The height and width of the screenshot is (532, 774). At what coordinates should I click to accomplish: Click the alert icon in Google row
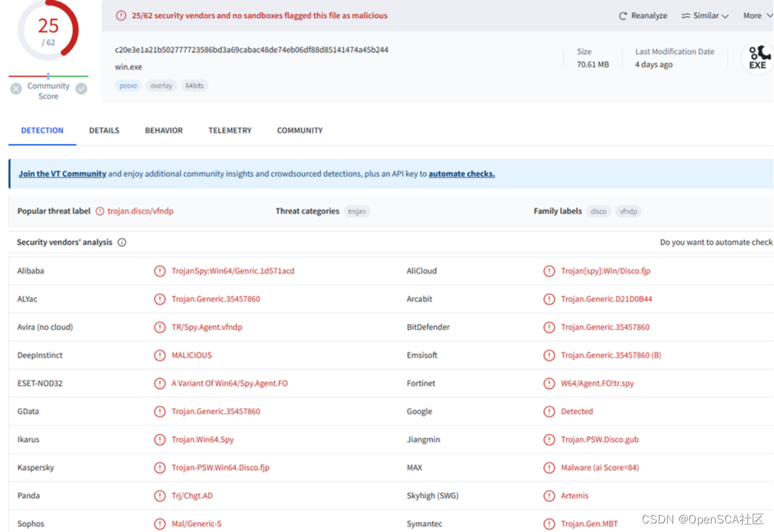pyautogui.click(x=549, y=412)
